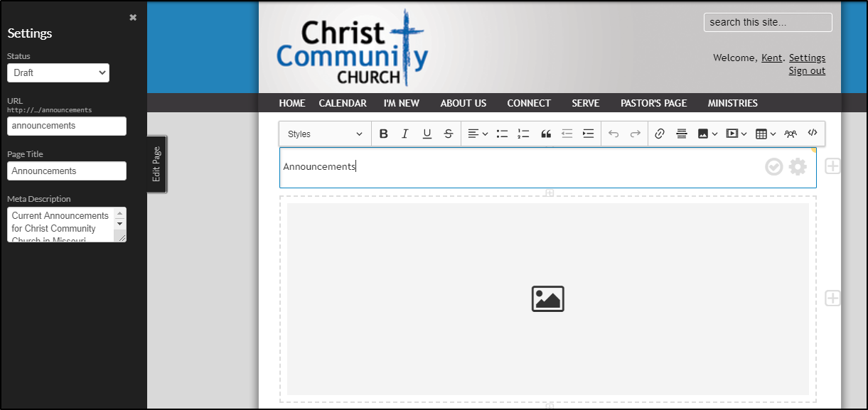
Task: Insert a bulleted list
Action: [502, 134]
